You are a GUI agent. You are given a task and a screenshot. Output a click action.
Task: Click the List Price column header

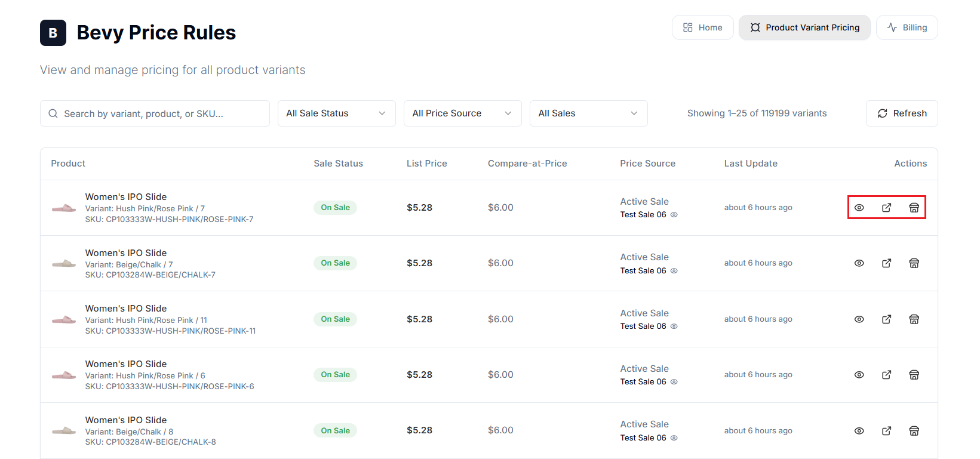coord(427,164)
